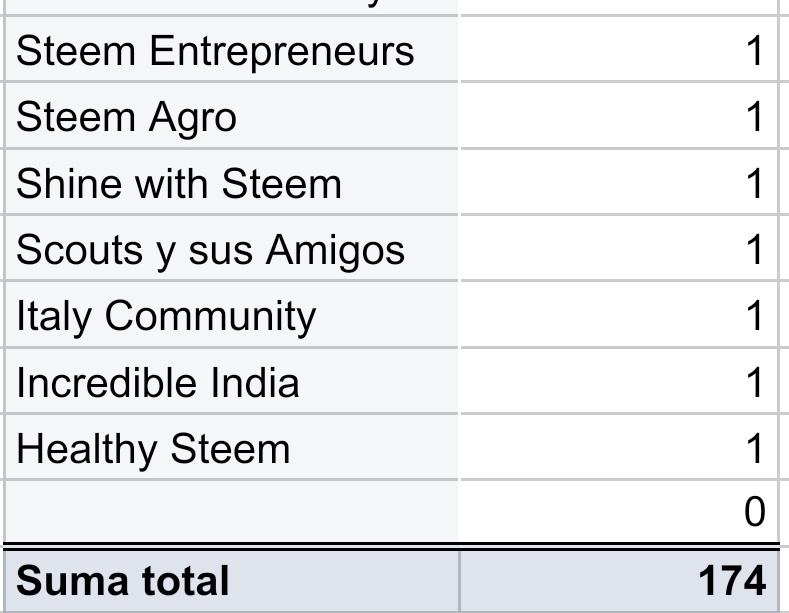Click the count cell for Steem Entrepreneurs
Image resolution: width=789 pixels, height=613 pixels.
pyautogui.click(x=617, y=51)
